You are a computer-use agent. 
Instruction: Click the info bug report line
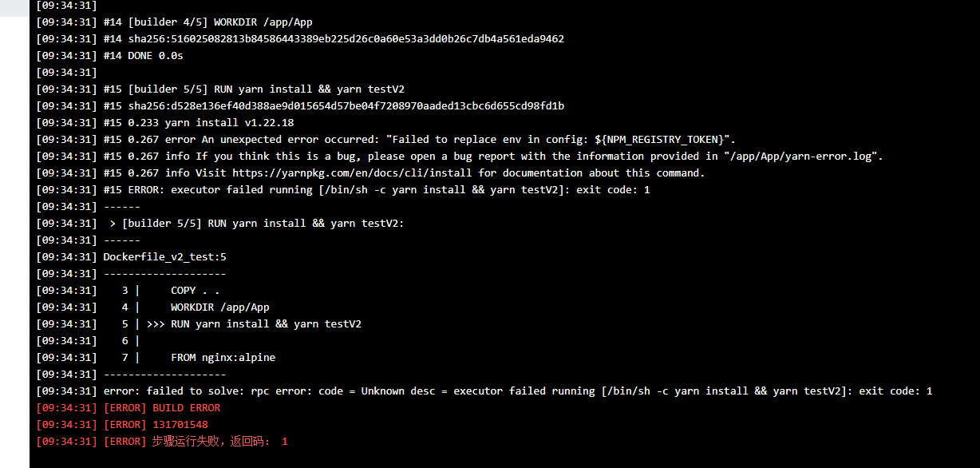point(460,157)
